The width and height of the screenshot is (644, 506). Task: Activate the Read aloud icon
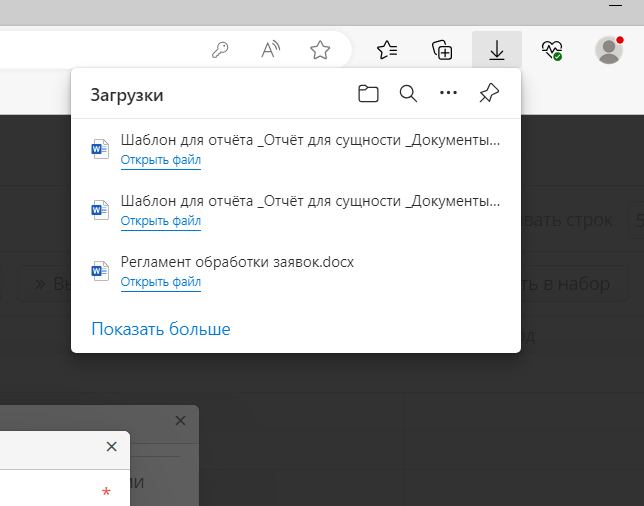point(270,50)
